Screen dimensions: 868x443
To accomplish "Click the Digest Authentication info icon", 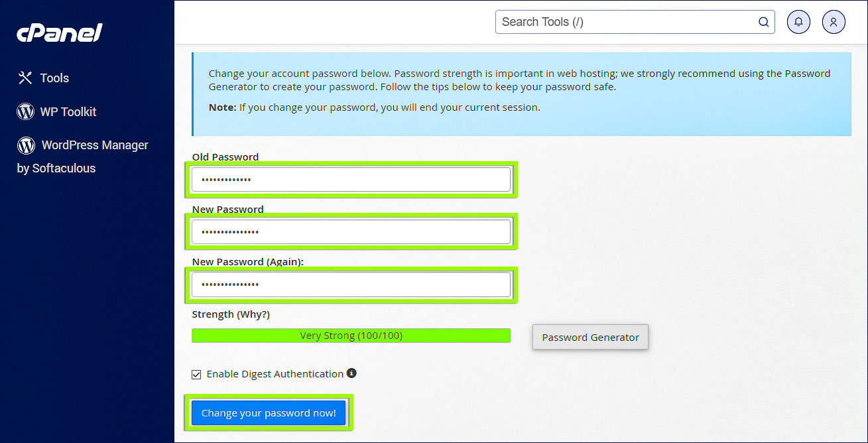I will 351,373.
